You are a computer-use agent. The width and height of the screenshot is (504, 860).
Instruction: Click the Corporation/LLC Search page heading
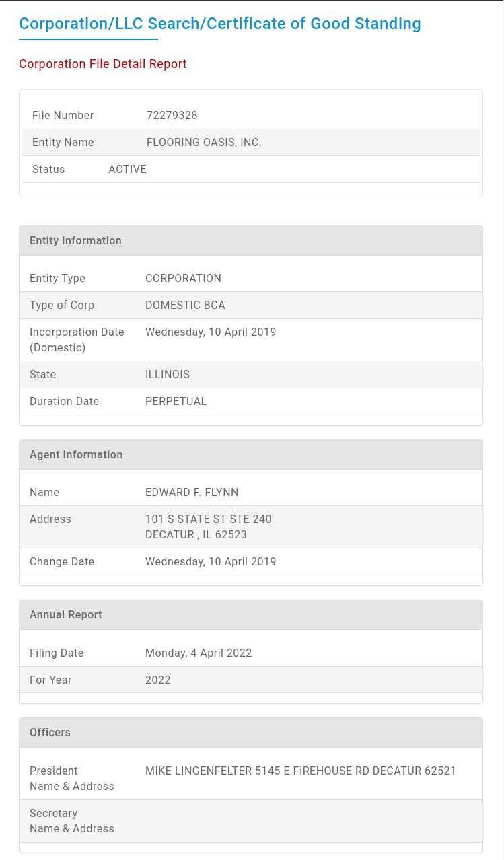coord(219,24)
